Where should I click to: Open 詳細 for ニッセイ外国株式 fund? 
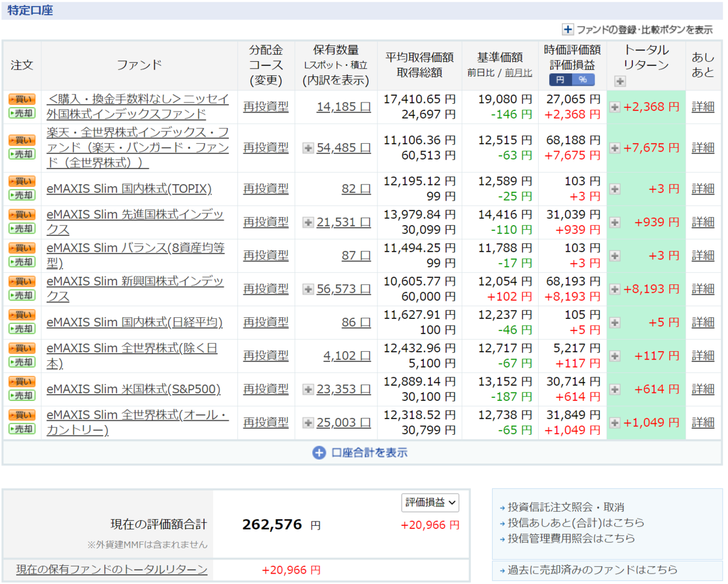pos(703,107)
